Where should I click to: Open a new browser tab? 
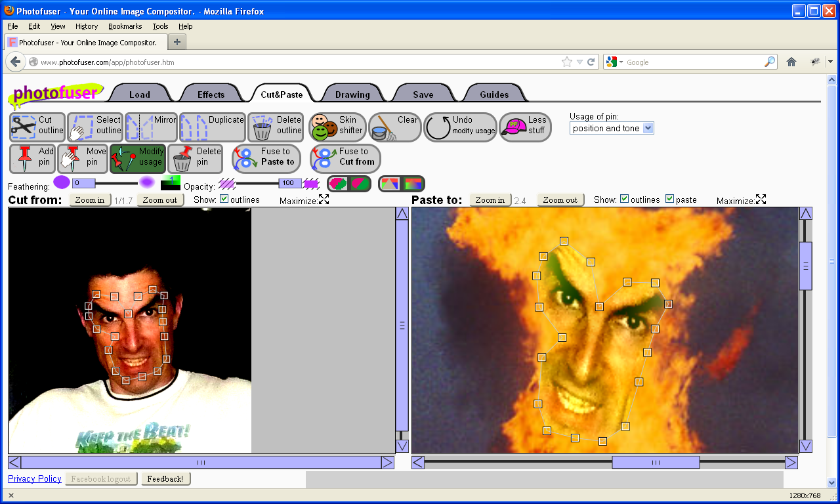click(177, 42)
